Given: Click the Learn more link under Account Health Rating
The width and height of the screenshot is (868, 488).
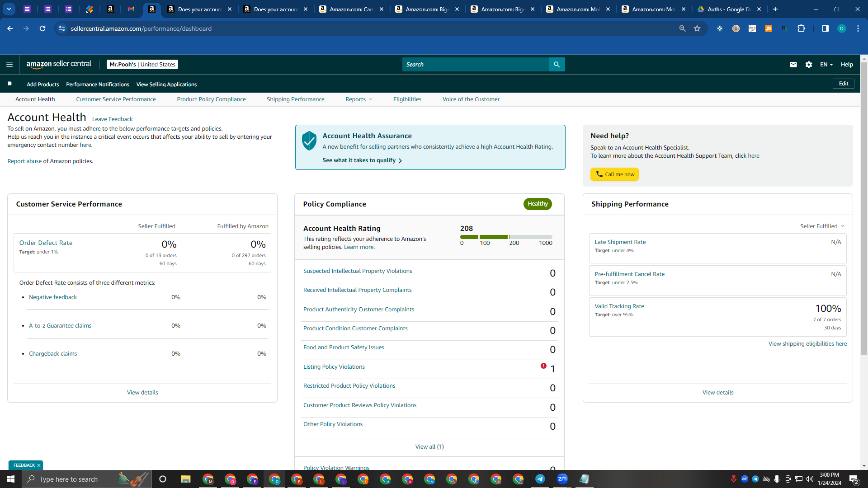Looking at the screenshot, I should [359, 247].
